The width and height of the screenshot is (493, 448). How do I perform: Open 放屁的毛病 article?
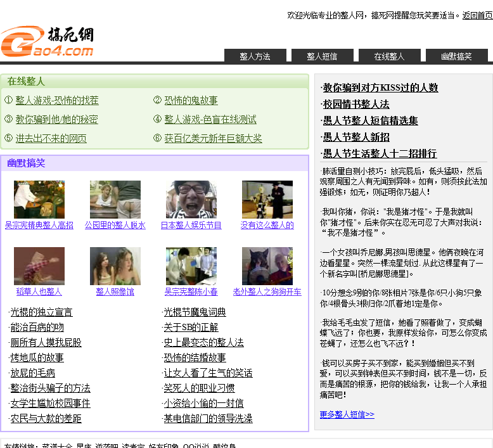(33, 373)
